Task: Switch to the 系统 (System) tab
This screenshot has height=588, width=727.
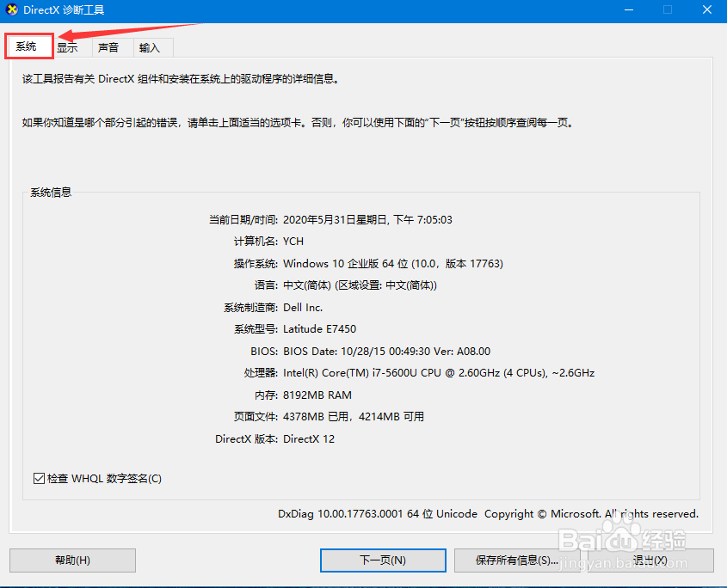Action: pyautogui.click(x=28, y=46)
